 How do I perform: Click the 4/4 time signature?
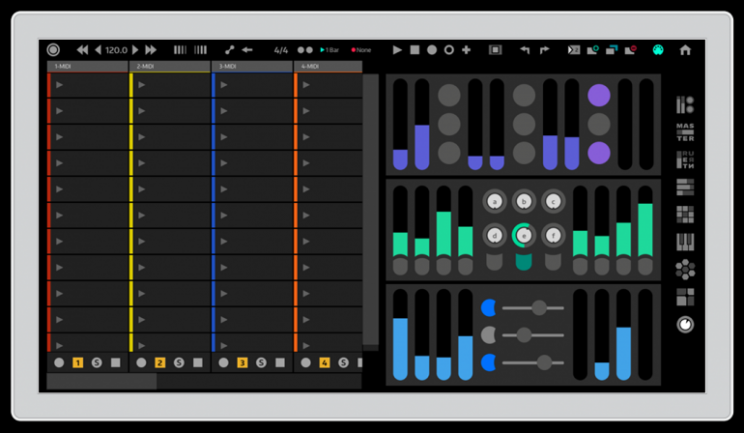click(281, 50)
